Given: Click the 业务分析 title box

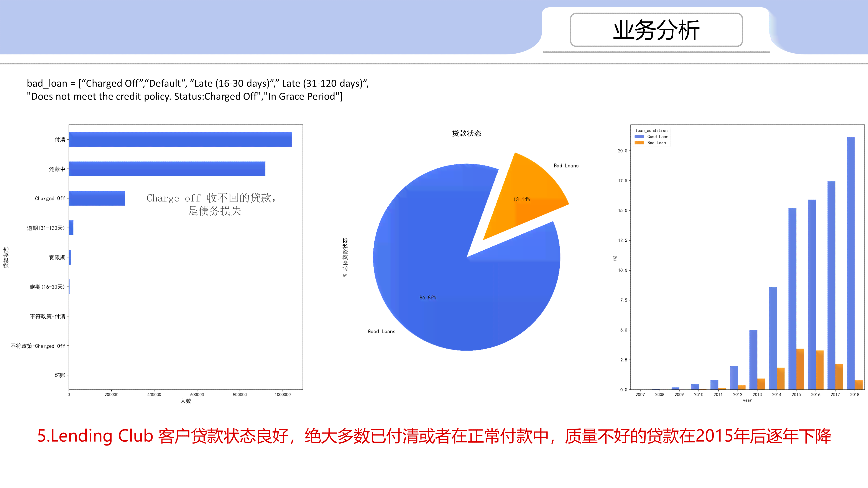Looking at the screenshot, I should tap(656, 30).
